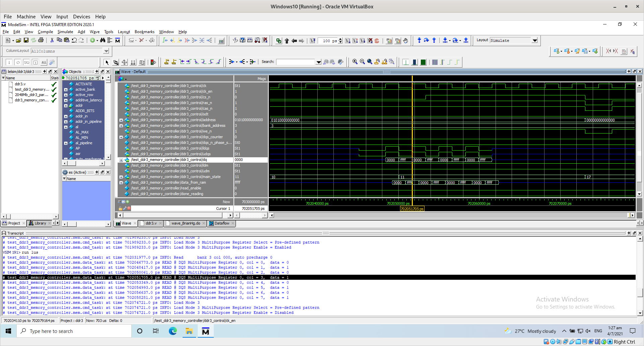Toggle the Output ports filter button

[18, 62]
